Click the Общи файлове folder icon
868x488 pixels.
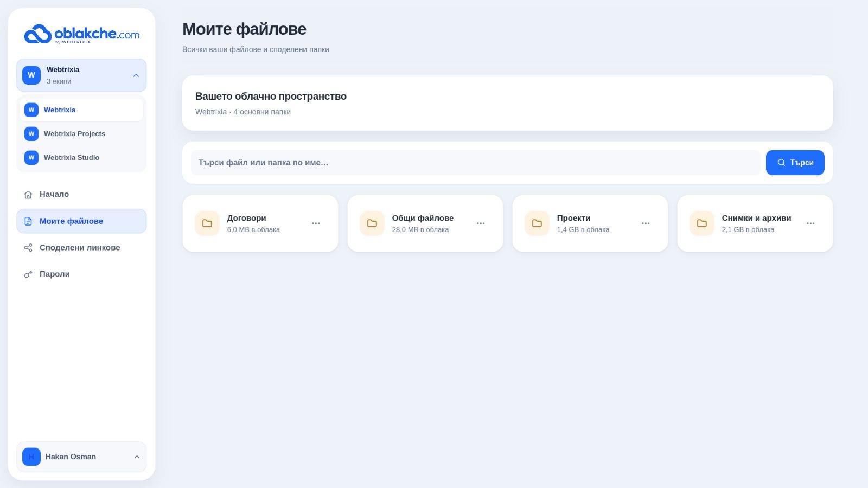[x=372, y=223]
